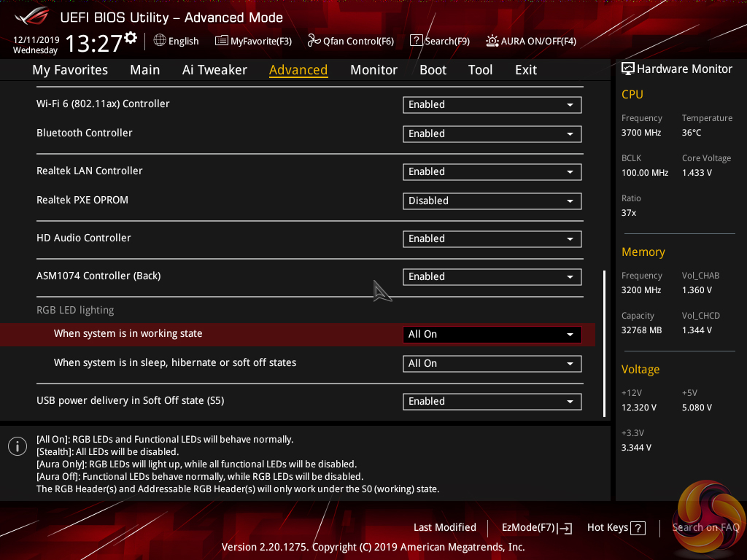Image resolution: width=747 pixels, height=560 pixels.
Task: Switch to the Boot tab
Action: (433, 70)
